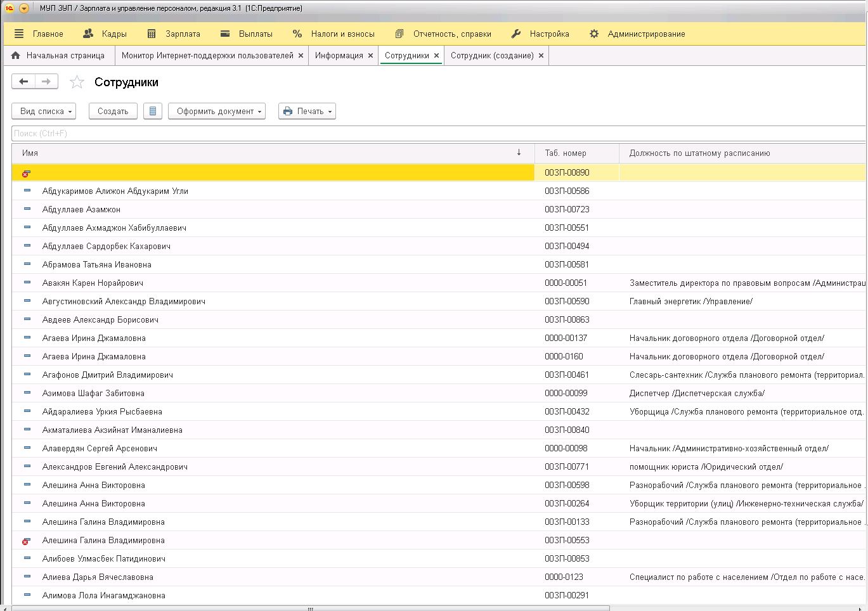Click row icon for Абрамова Татьяна Ивановна

tap(27, 264)
